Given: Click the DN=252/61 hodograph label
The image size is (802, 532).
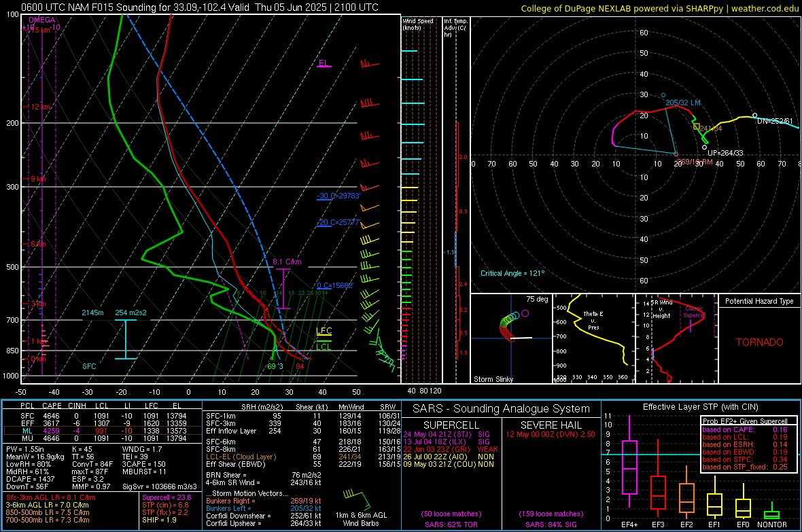Looking at the screenshot, I should coord(775,121).
